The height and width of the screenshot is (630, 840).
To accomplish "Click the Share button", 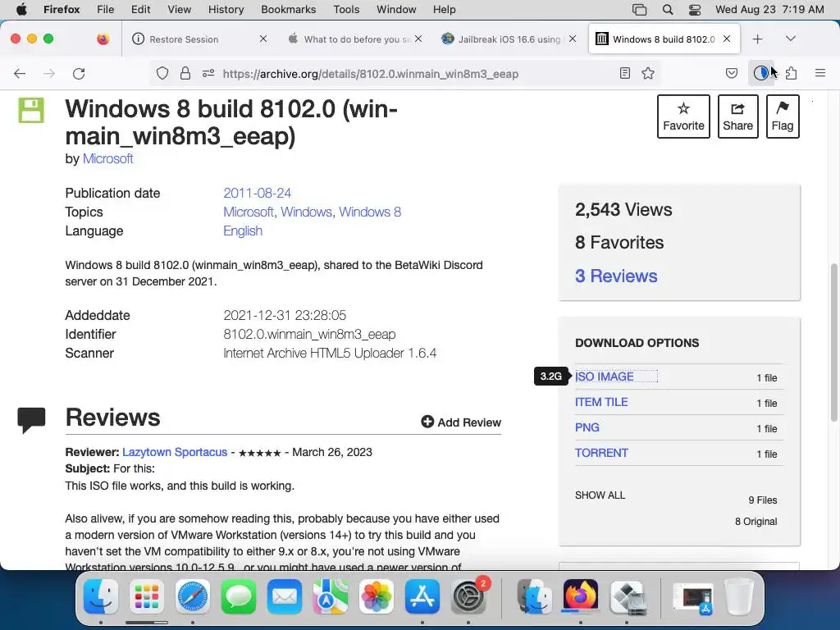I will (737, 116).
